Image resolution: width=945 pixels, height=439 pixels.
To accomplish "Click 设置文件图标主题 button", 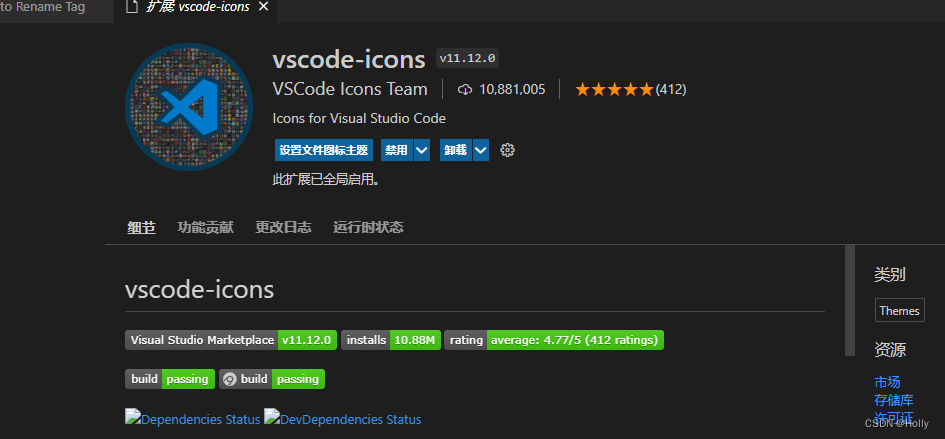I will (x=324, y=150).
